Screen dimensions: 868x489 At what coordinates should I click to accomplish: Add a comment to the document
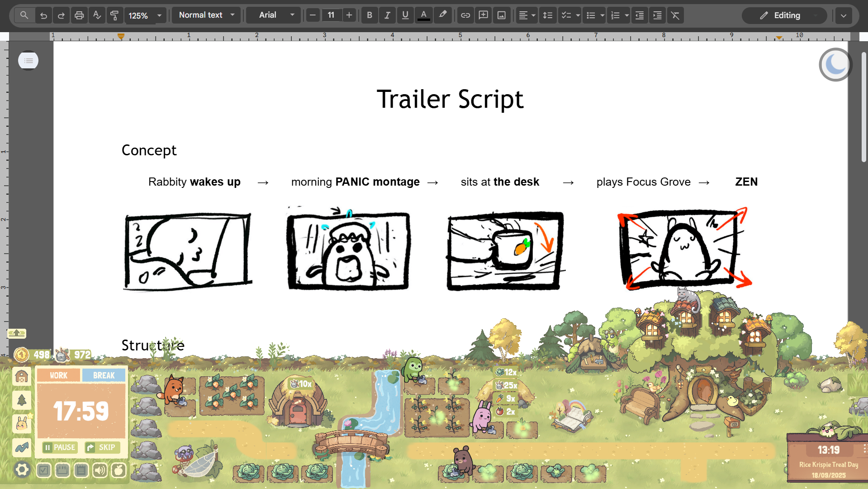pyautogui.click(x=484, y=15)
